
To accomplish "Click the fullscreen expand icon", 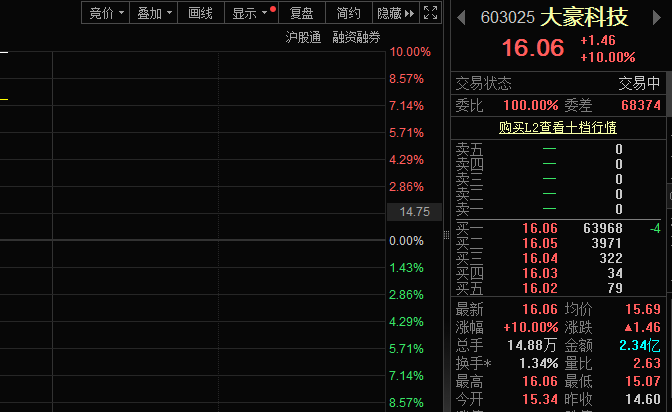I will (430, 13).
